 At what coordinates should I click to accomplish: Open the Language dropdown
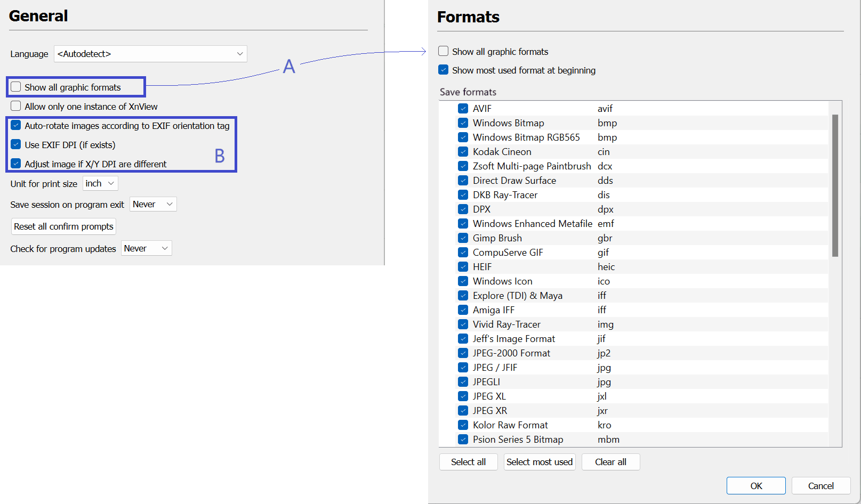coord(150,54)
